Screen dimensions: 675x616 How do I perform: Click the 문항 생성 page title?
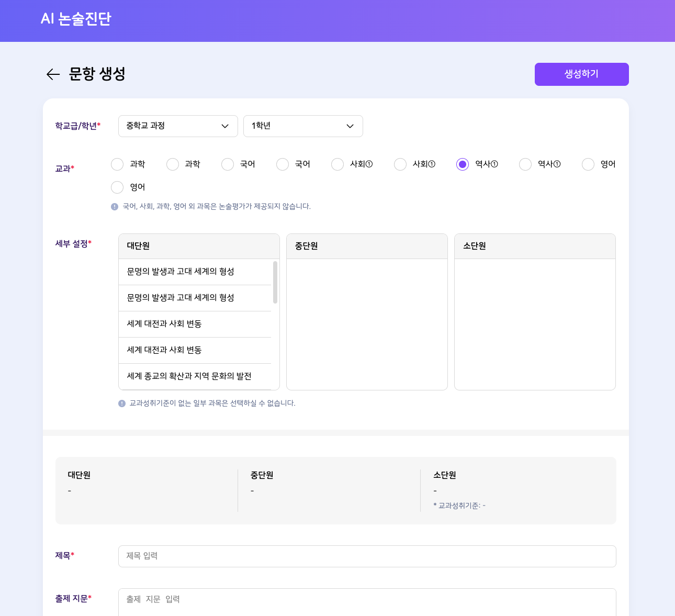click(x=97, y=74)
